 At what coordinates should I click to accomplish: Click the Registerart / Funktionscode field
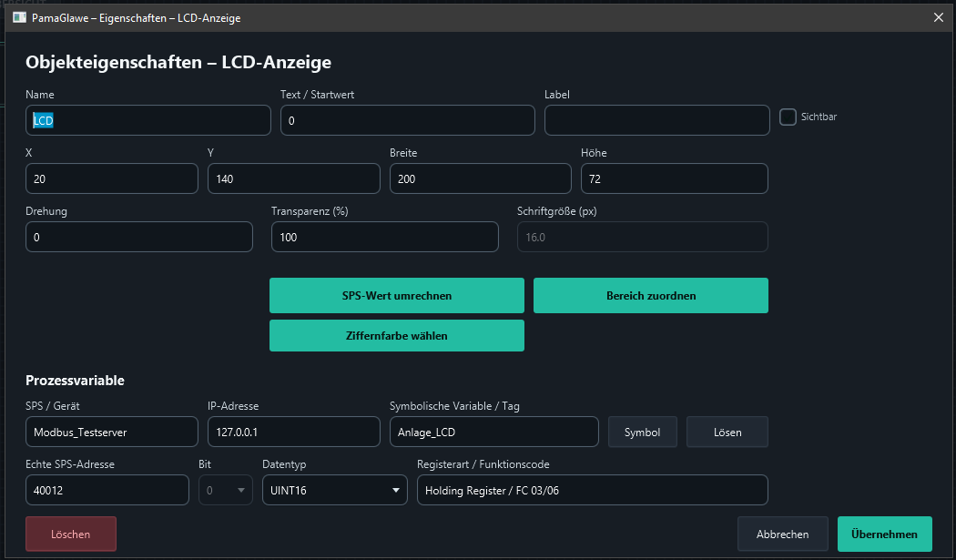click(x=593, y=491)
